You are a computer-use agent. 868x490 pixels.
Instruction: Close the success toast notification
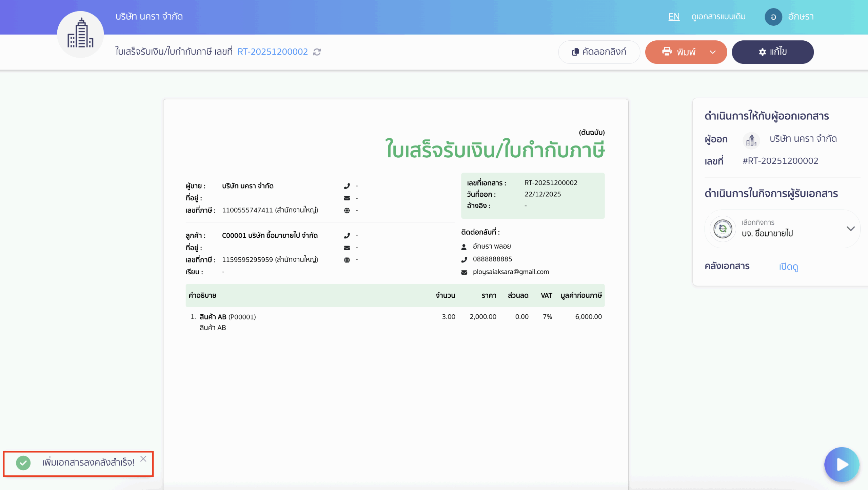tap(143, 459)
